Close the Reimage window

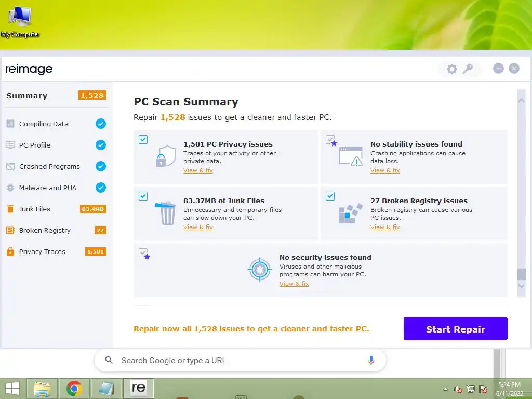(x=514, y=69)
